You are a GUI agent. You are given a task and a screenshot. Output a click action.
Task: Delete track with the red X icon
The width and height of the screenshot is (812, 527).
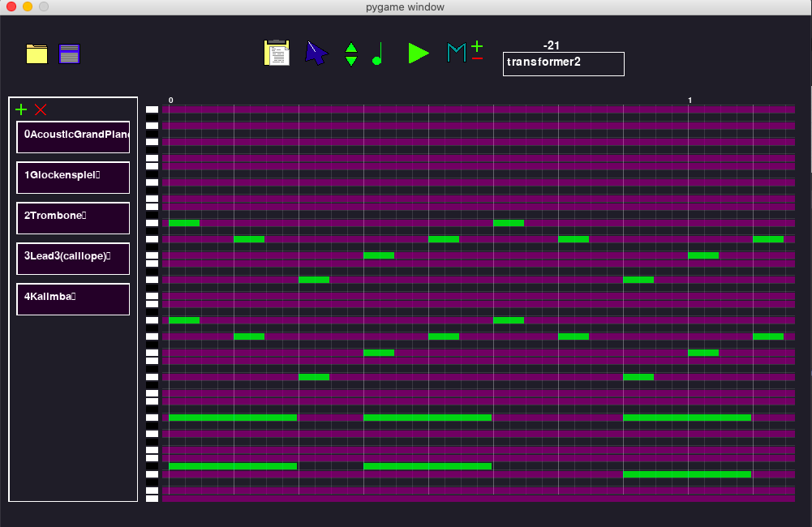[x=41, y=109]
